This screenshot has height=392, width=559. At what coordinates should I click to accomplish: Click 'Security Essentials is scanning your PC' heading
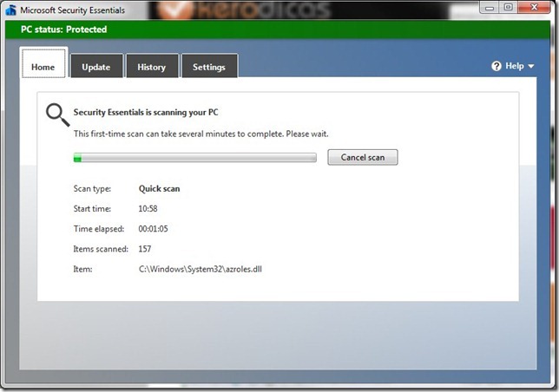(x=146, y=113)
